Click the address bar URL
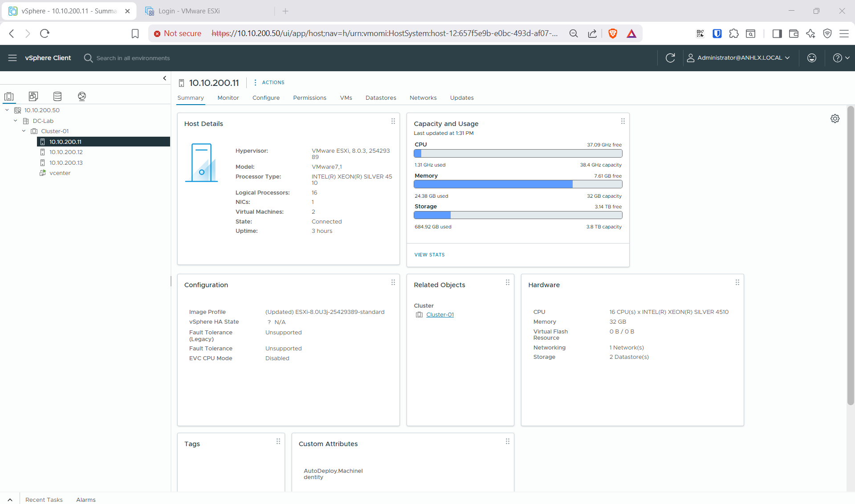Screen dimensions: 855x504 click(384, 33)
